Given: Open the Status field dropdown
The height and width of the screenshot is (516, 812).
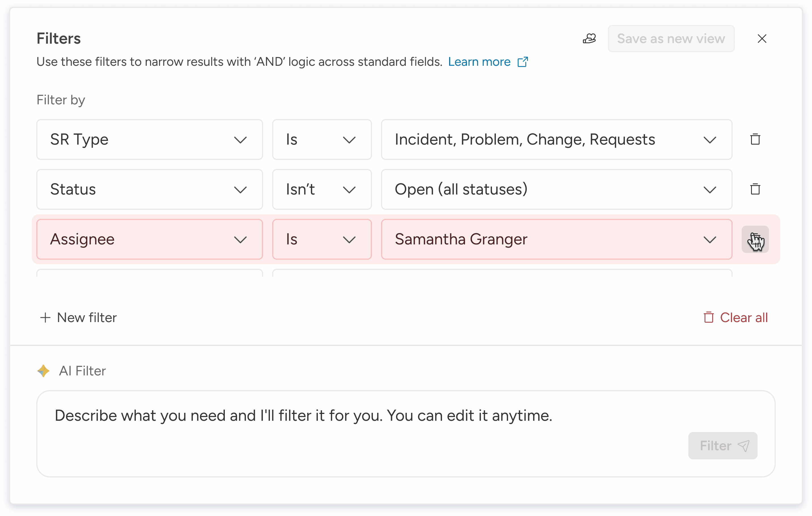Looking at the screenshot, I should [x=149, y=189].
